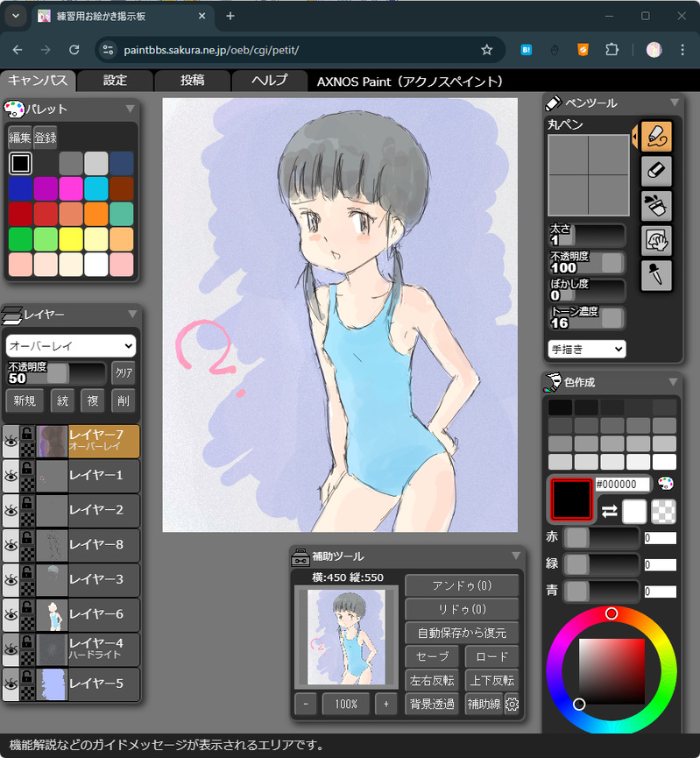Open the 手描き drawing mode dropdown
This screenshot has height=758, width=700.
coord(586,349)
